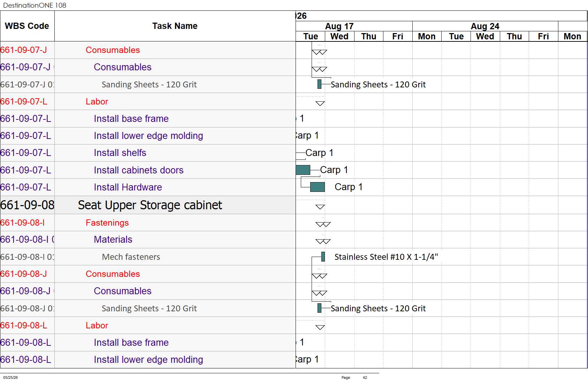Select the Install Hardware gantt bar
The width and height of the screenshot is (588, 382).
click(317, 187)
